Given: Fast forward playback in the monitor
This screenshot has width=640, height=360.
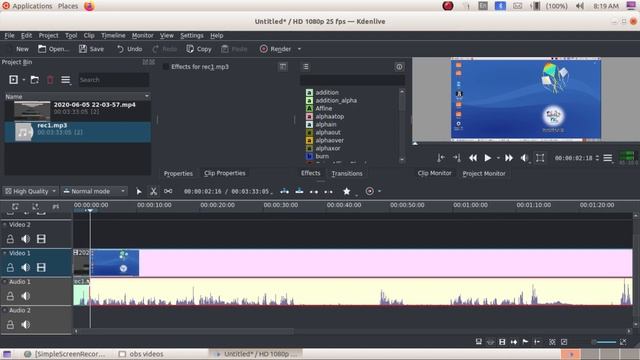Looking at the screenshot, I should 509,158.
